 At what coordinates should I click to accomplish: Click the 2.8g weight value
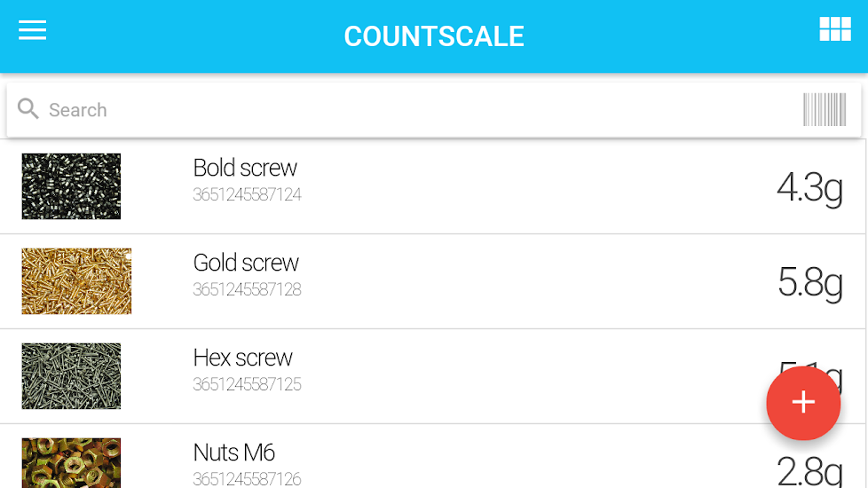(x=809, y=471)
